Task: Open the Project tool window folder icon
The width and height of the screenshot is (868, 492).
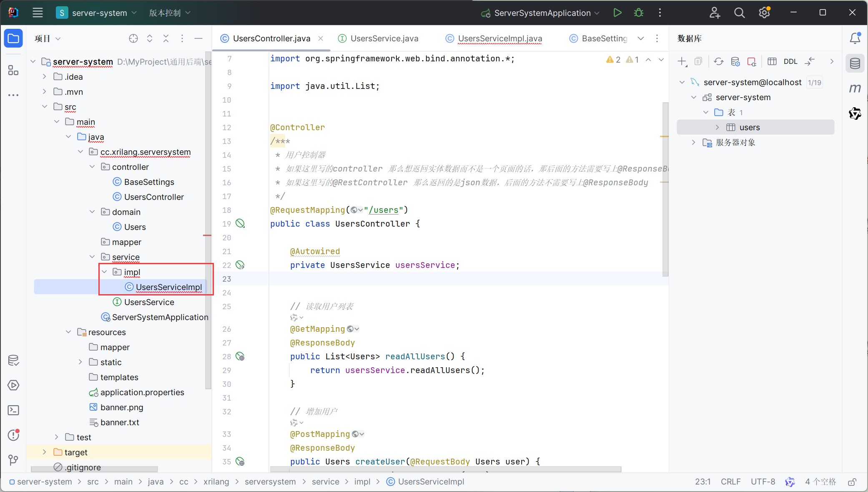Action: click(x=13, y=39)
